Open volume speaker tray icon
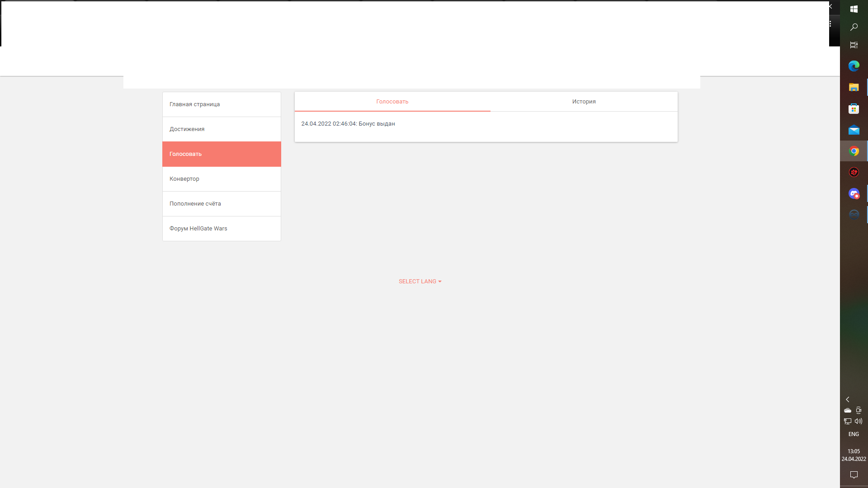 pyautogui.click(x=859, y=421)
